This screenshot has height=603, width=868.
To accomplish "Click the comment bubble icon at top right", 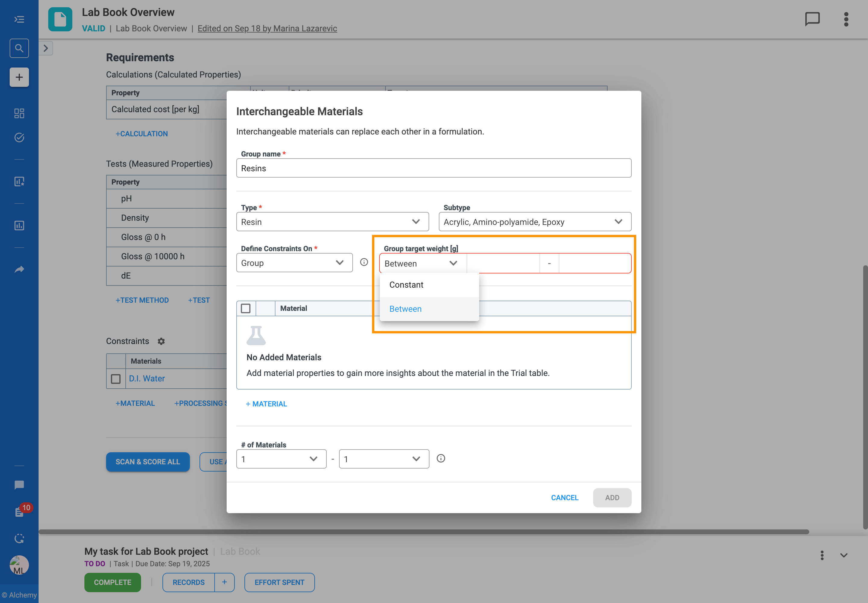I will 812,19.
